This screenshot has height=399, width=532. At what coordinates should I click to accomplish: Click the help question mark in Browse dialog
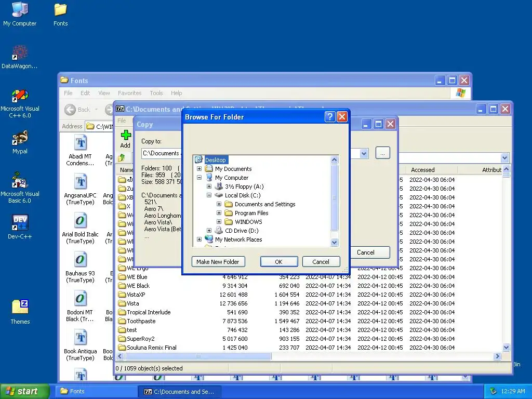[330, 117]
